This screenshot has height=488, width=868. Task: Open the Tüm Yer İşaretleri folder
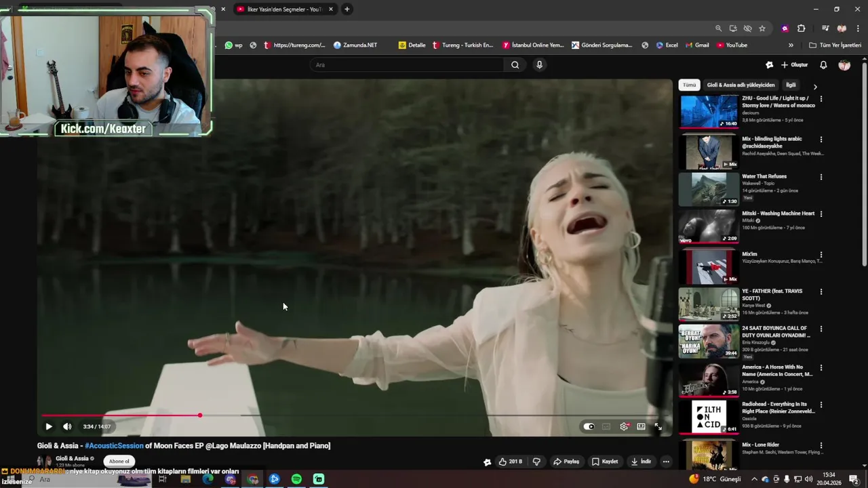tap(835, 45)
